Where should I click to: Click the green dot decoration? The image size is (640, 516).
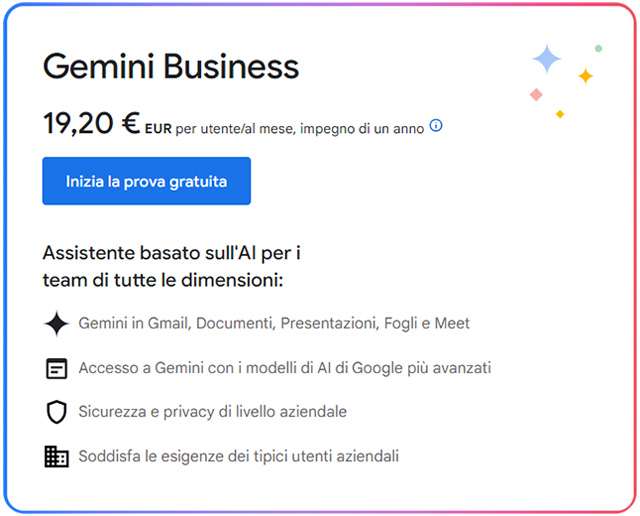pyautogui.click(x=598, y=48)
